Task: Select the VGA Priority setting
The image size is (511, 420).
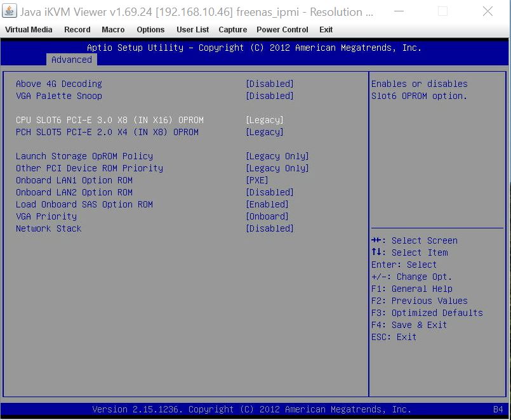Action: 46,216
